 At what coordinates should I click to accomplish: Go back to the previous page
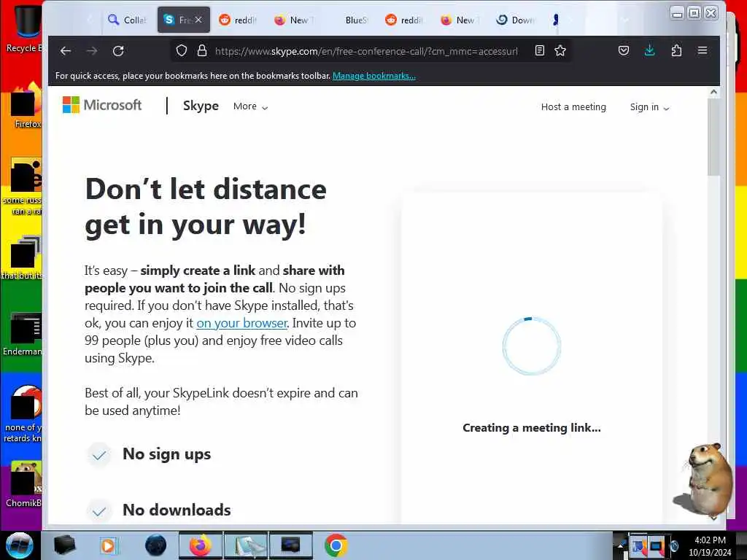66,51
